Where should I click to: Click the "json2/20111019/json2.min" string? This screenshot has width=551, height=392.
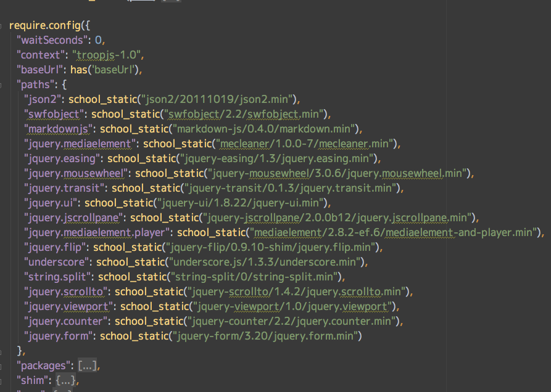[x=217, y=99]
